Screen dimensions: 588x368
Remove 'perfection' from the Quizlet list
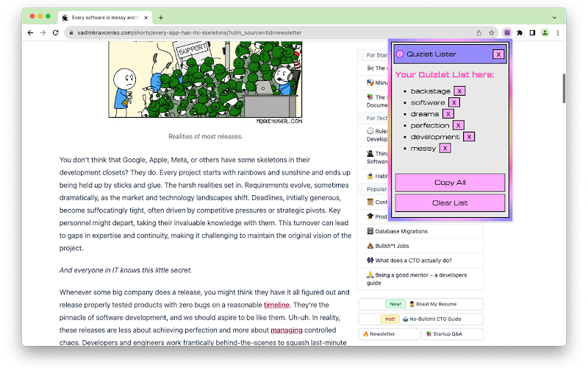pyautogui.click(x=458, y=125)
